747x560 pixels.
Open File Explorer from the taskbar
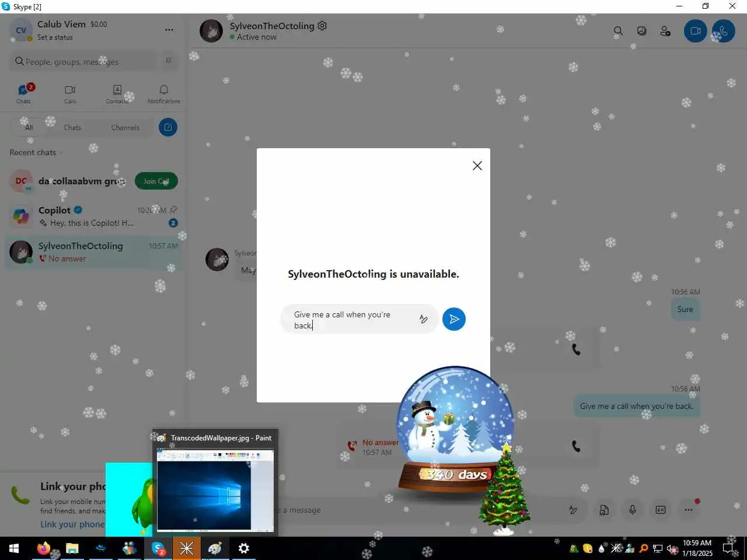tap(72, 548)
